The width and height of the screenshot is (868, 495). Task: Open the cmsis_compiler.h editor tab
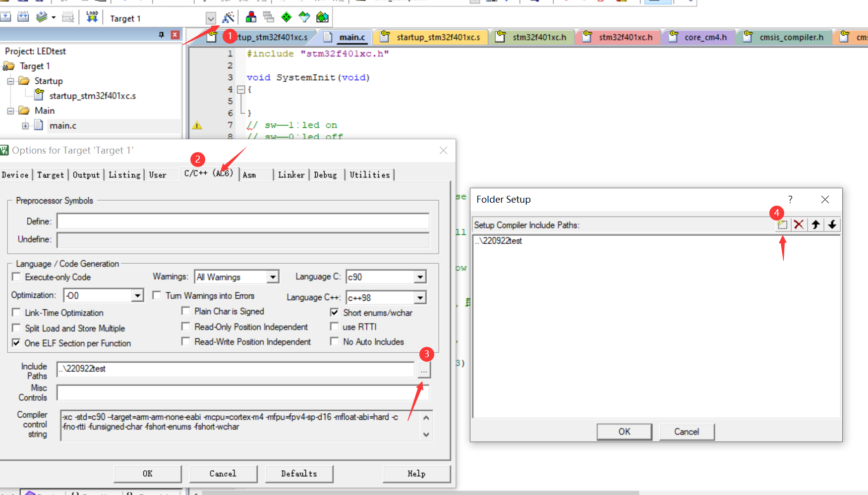(x=785, y=37)
